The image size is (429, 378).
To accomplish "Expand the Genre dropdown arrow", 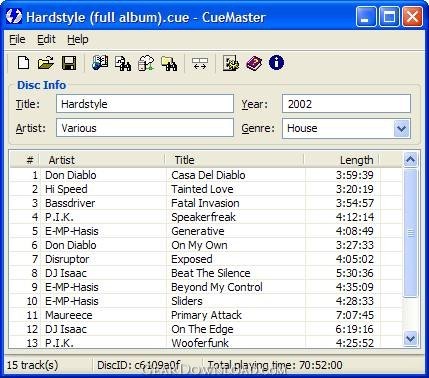I will point(401,128).
